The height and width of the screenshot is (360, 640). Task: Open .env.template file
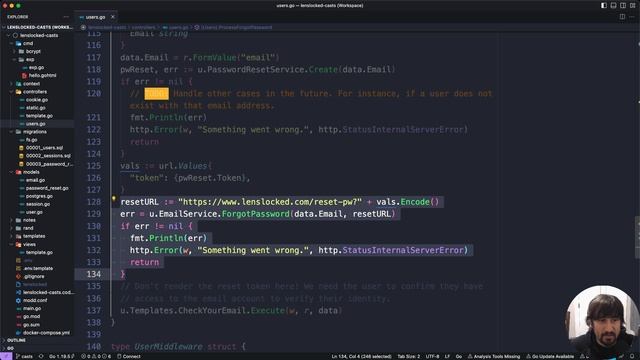pos(38,269)
